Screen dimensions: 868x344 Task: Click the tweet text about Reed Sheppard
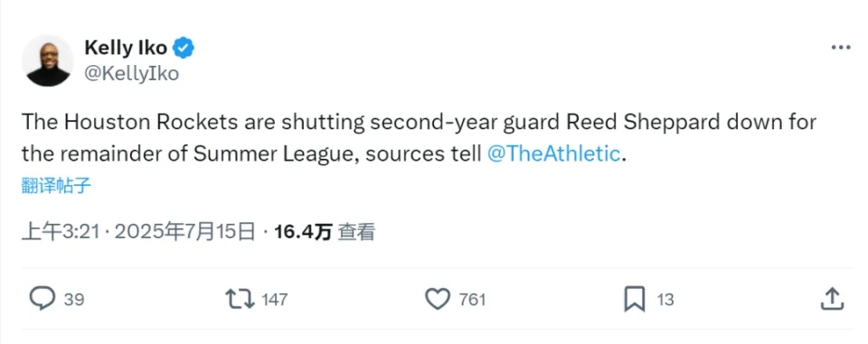click(x=419, y=138)
